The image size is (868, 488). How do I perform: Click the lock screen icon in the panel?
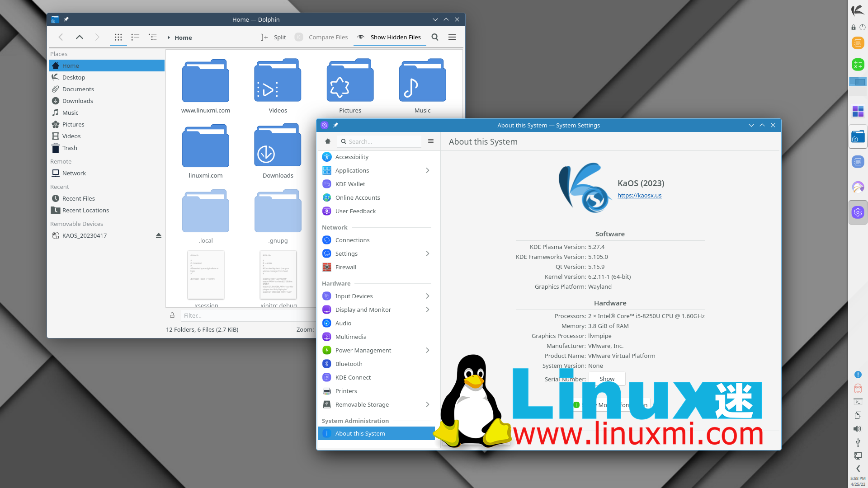[854, 28]
